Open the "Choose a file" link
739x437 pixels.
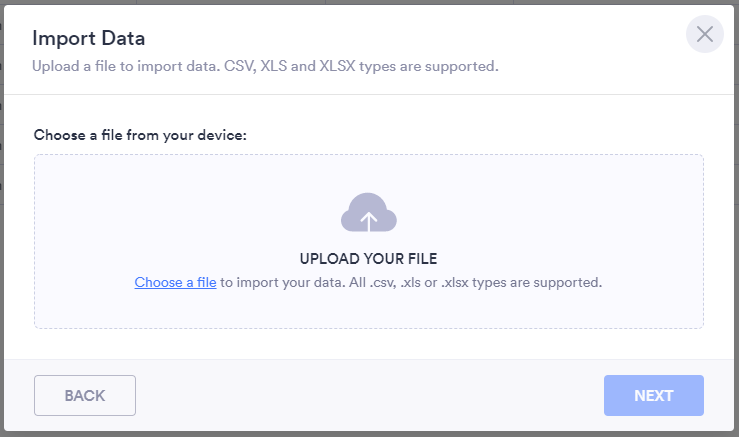point(175,283)
